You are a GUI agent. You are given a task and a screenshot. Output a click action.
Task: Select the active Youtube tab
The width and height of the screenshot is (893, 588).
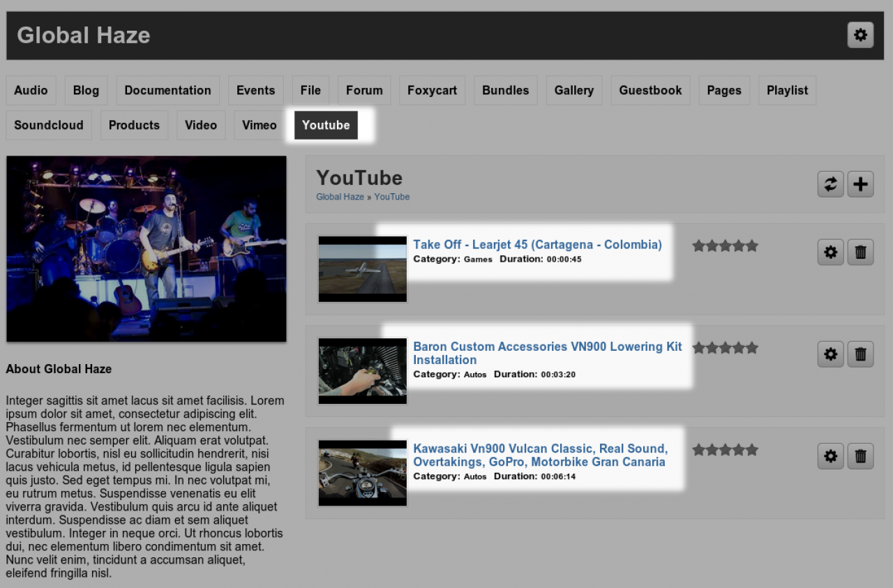point(326,126)
